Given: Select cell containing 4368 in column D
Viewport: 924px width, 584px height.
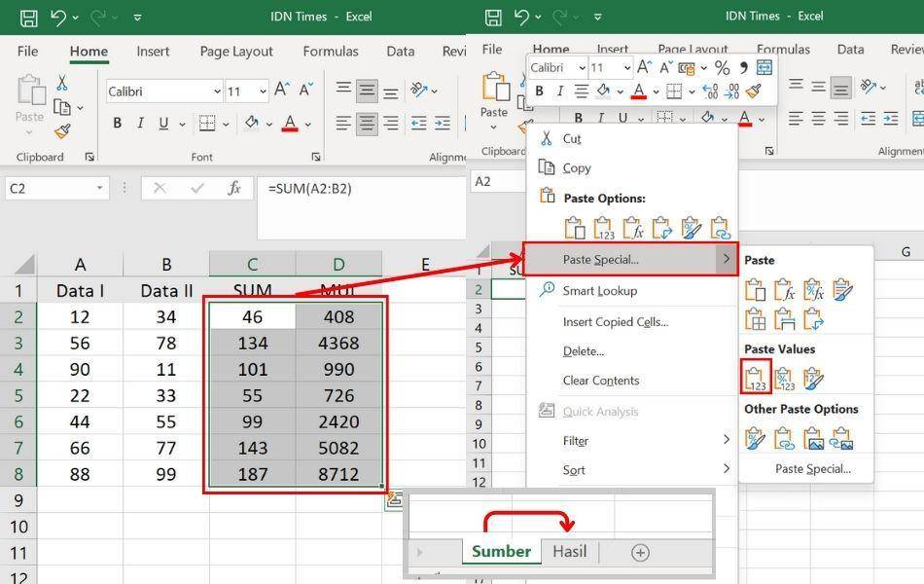Looking at the screenshot, I should [338, 343].
